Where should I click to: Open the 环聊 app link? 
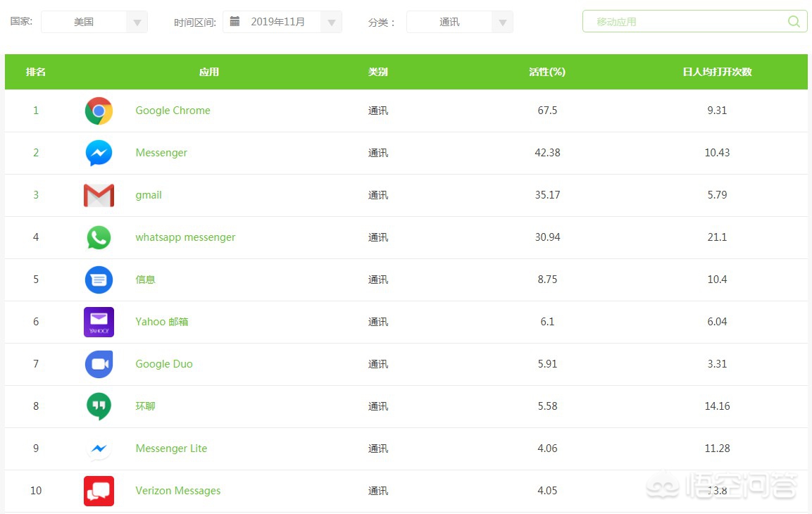[x=146, y=406]
